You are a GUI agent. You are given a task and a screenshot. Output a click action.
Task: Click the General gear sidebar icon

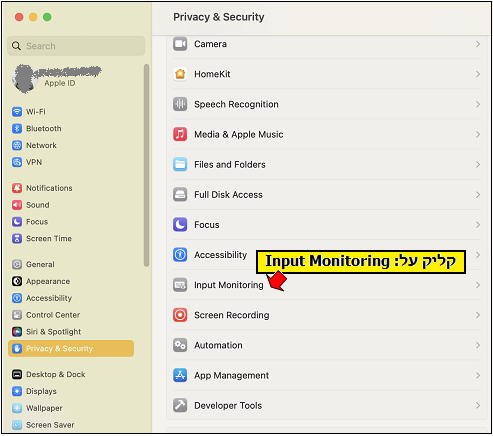click(x=17, y=264)
